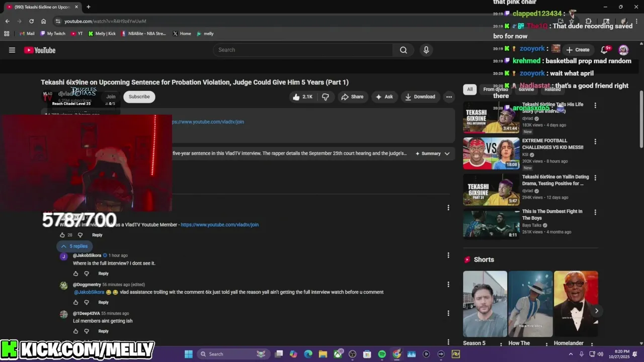Open options menu for 1Deep43VA's comment

(x=448, y=313)
